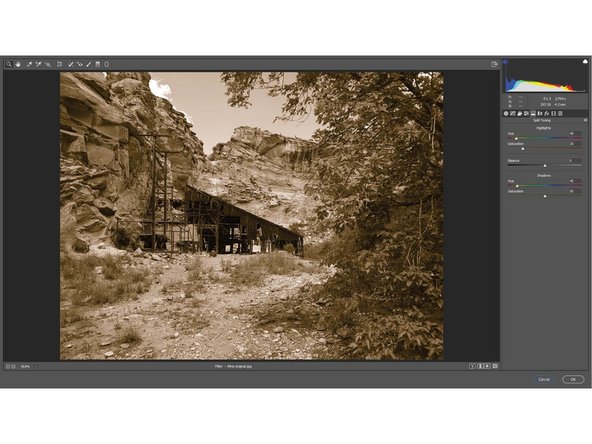Click the Highlights Saturation slider handle
The image size is (592, 444).
[523, 149]
